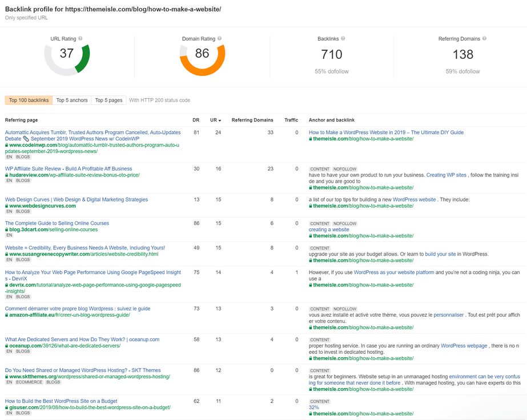Open The Complete Guide to Selling Online Courses
Image resolution: width=527 pixels, height=420 pixels.
[x=57, y=223]
